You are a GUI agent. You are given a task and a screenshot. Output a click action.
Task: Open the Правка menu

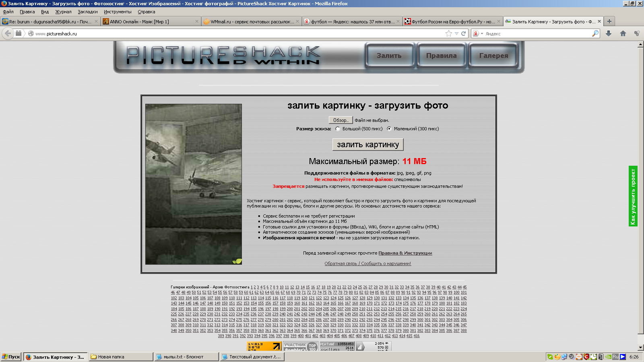tap(27, 12)
